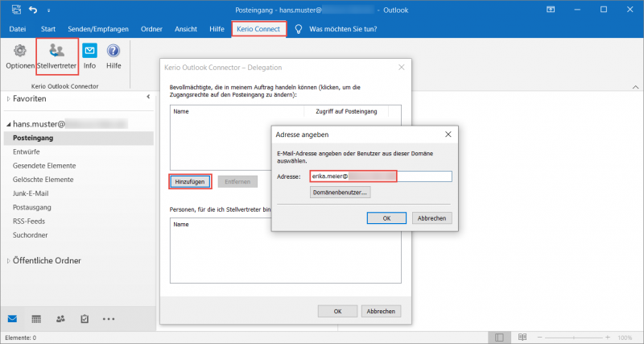Collapse the hans.muster mailbox tree

click(9, 124)
